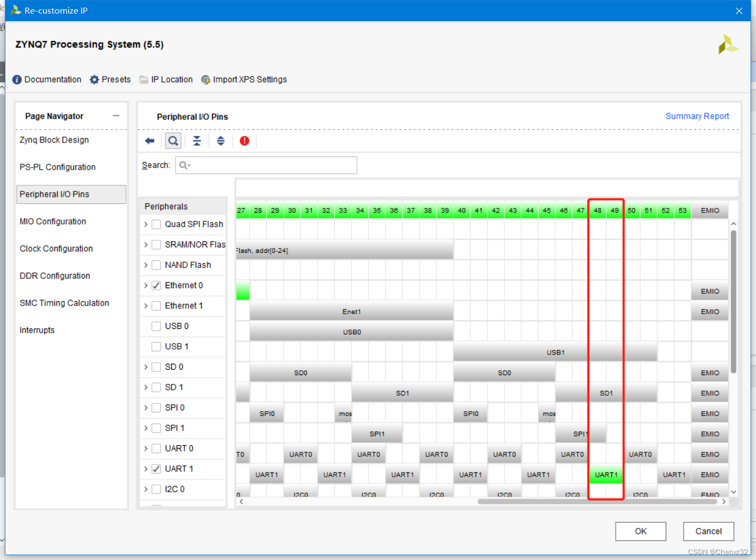The image size is (756, 560).
Task: Click IP Location label
Action: click(172, 79)
